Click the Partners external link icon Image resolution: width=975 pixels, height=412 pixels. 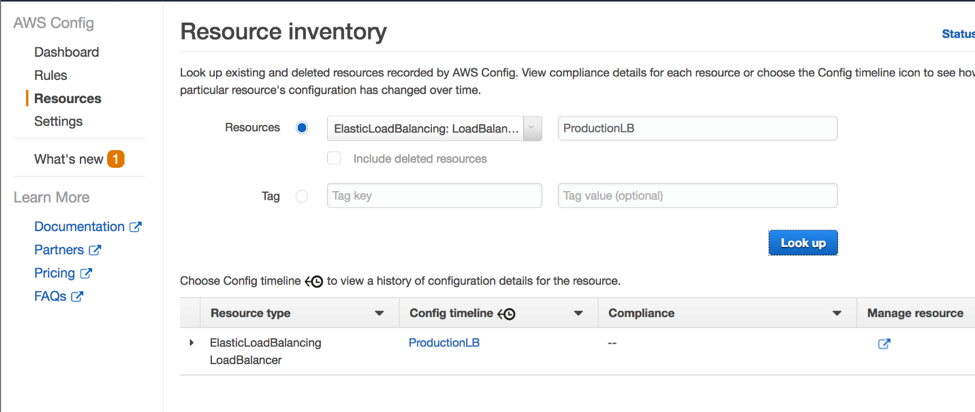click(95, 250)
